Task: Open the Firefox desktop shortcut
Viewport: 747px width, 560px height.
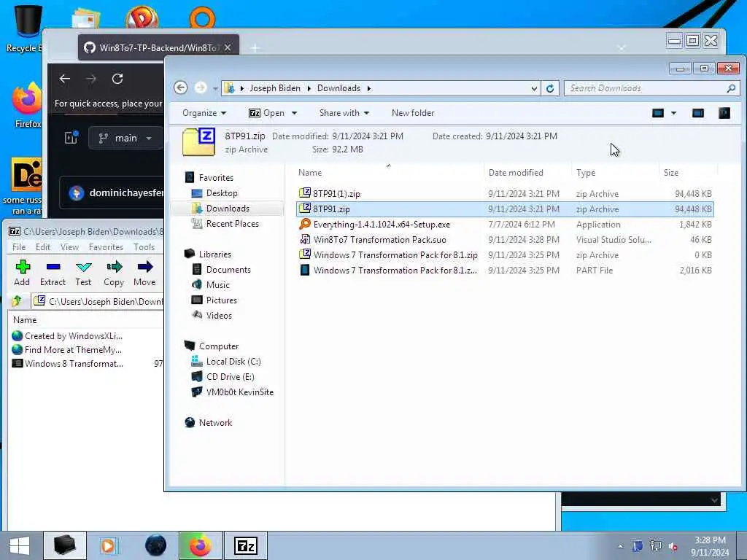Action: coord(27,105)
